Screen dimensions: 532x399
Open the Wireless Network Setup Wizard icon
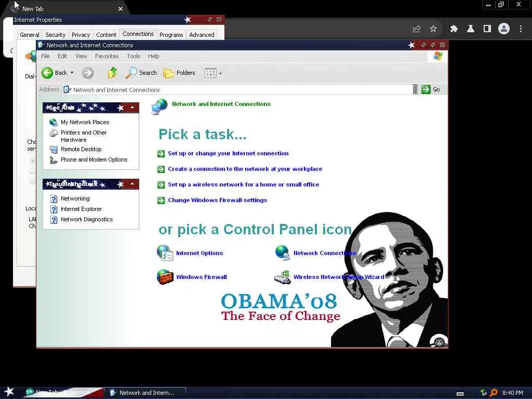click(282, 277)
